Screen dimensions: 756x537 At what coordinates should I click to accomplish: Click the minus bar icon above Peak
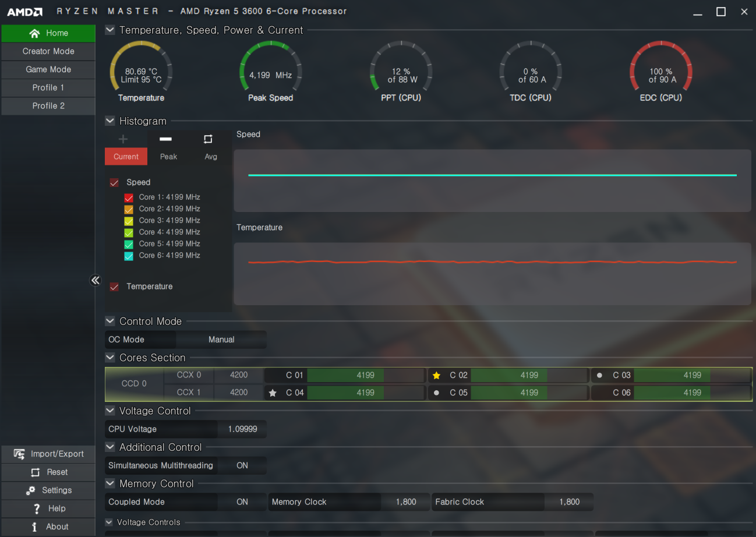point(166,139)
